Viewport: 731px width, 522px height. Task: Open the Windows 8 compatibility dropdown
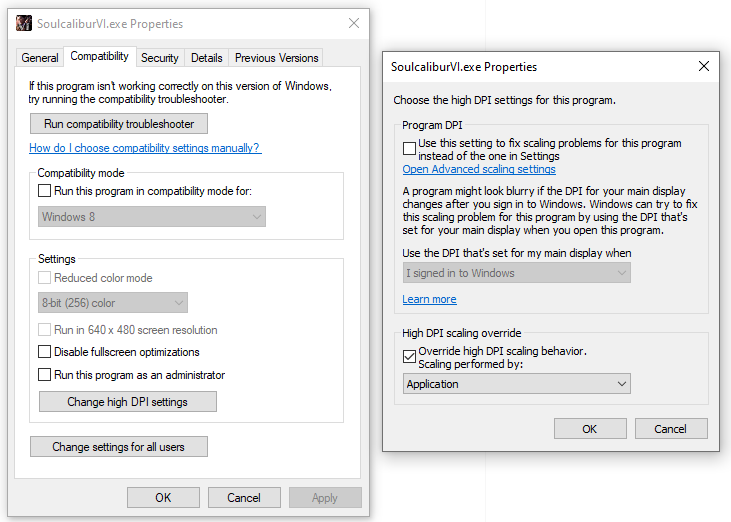pyautogui.click(x=152, y=216)
